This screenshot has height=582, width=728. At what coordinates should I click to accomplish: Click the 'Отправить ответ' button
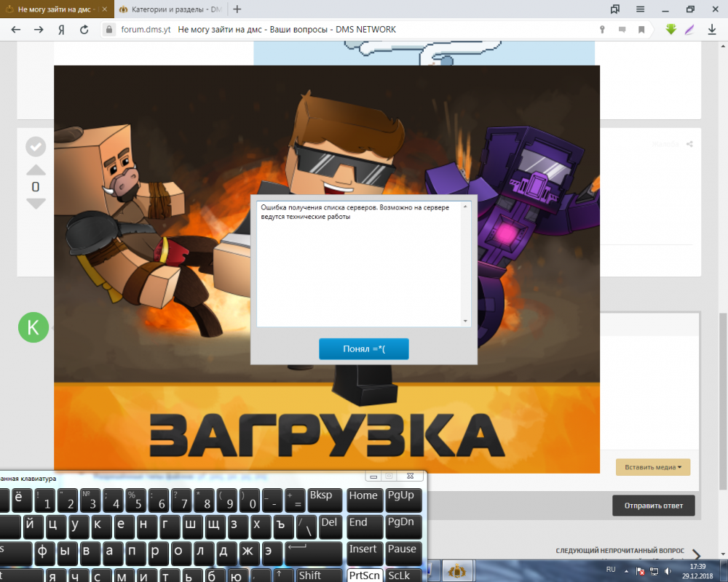pos(653,505)
